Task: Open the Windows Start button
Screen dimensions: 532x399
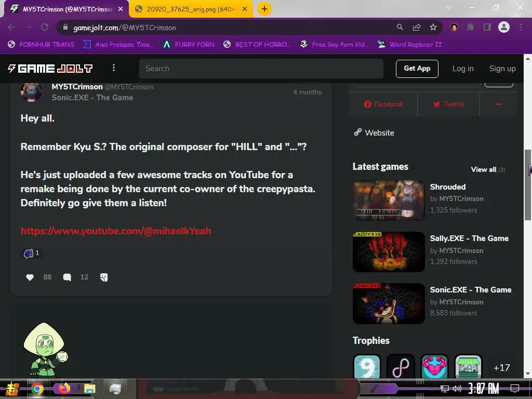Action: 11,389
